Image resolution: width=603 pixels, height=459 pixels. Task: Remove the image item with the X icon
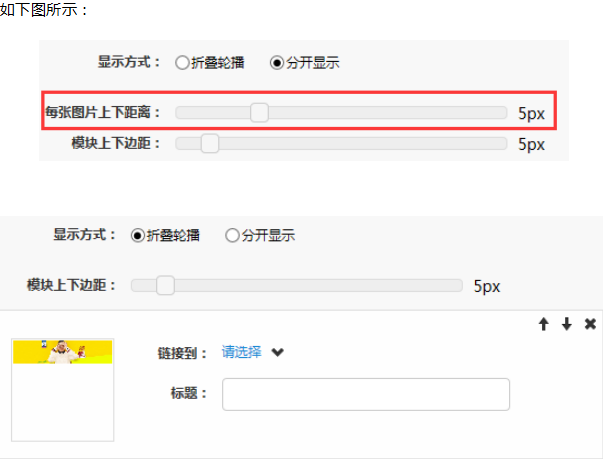[590, 324]
